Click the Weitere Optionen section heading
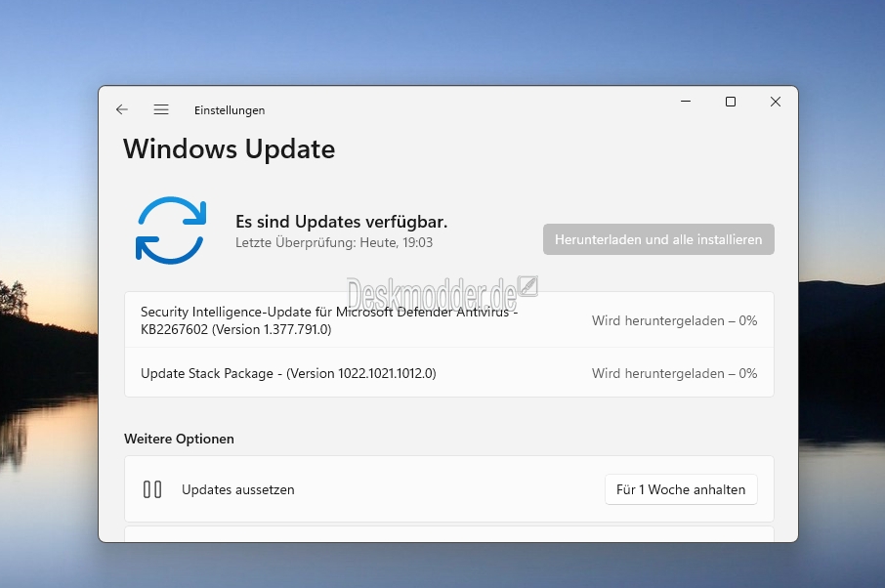This screenshot has height=588, width=885. [x=179, y=439]
